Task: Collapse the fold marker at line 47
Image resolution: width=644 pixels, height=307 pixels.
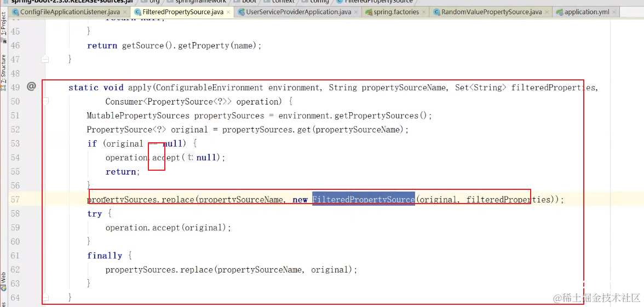Action: tap(45, 60)
